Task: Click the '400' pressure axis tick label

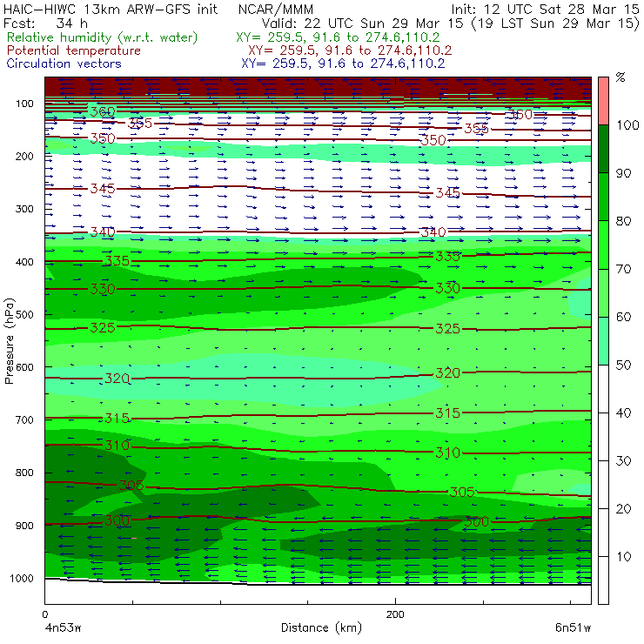Action: (24, 262)
